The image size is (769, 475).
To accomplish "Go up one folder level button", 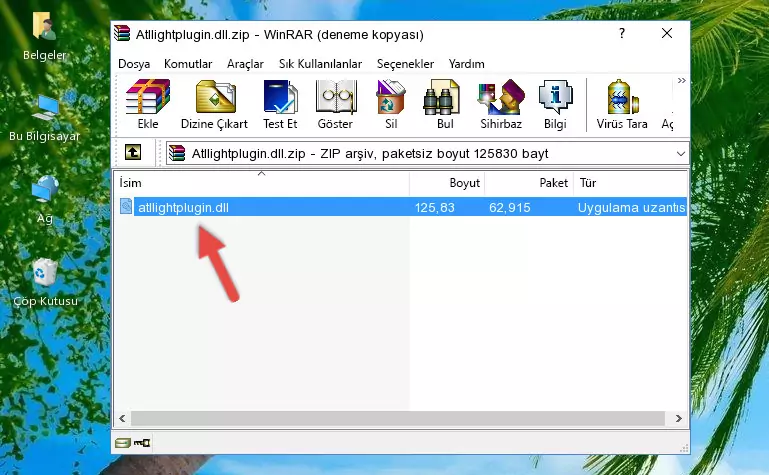I will [x=133, y=152].
